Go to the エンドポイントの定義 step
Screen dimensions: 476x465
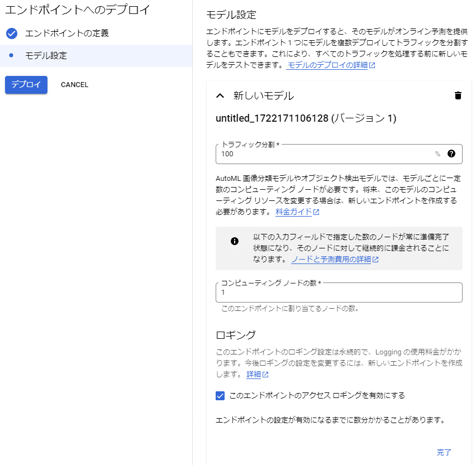pyautogui.click(x=67, y=33)
